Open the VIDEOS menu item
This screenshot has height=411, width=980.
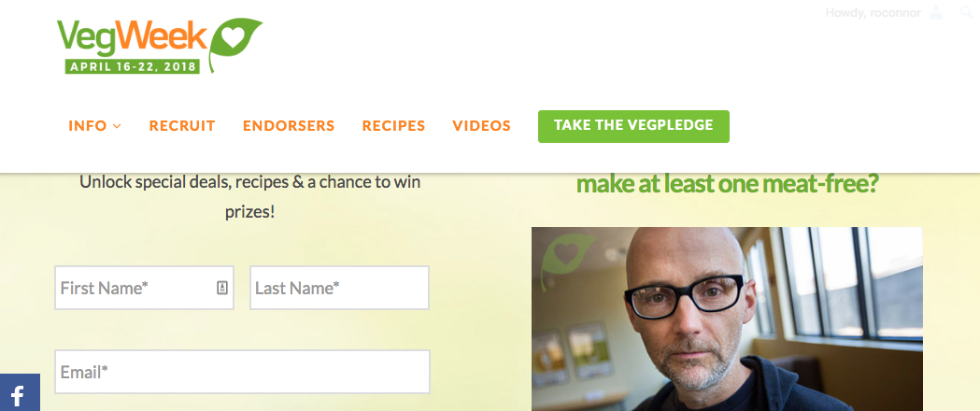click(482, 125)
